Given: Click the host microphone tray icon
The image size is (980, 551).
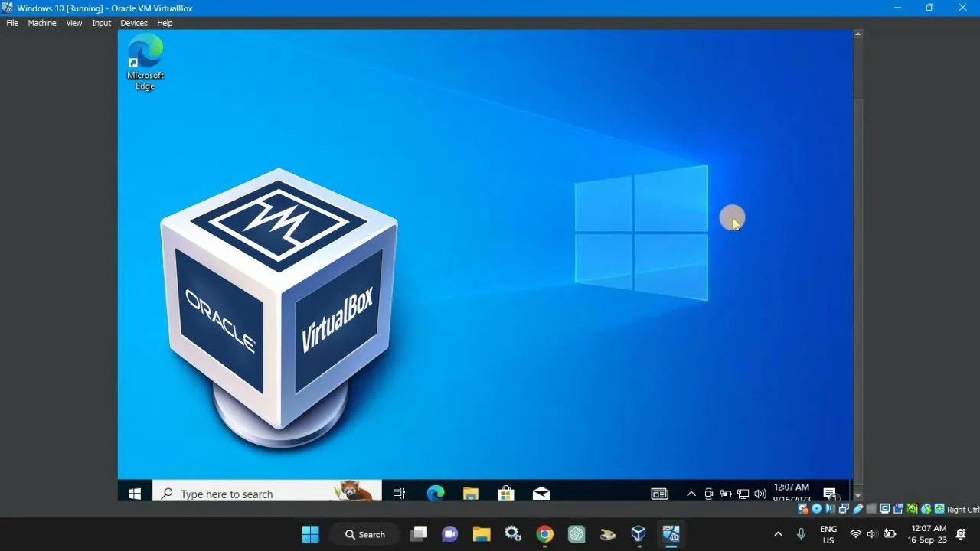Looking at the screenshot, I should 802,534.
